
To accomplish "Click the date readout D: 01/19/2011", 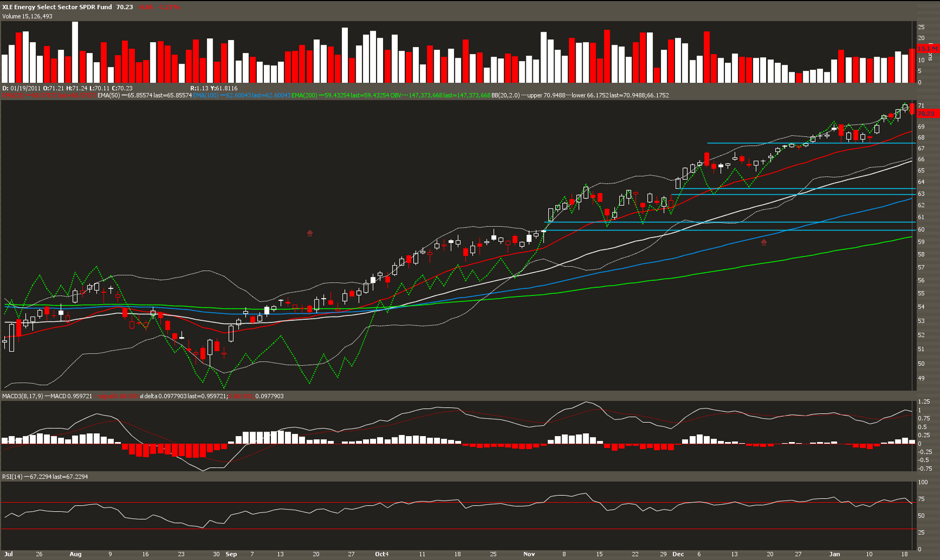I will click(x=21, y=88).
